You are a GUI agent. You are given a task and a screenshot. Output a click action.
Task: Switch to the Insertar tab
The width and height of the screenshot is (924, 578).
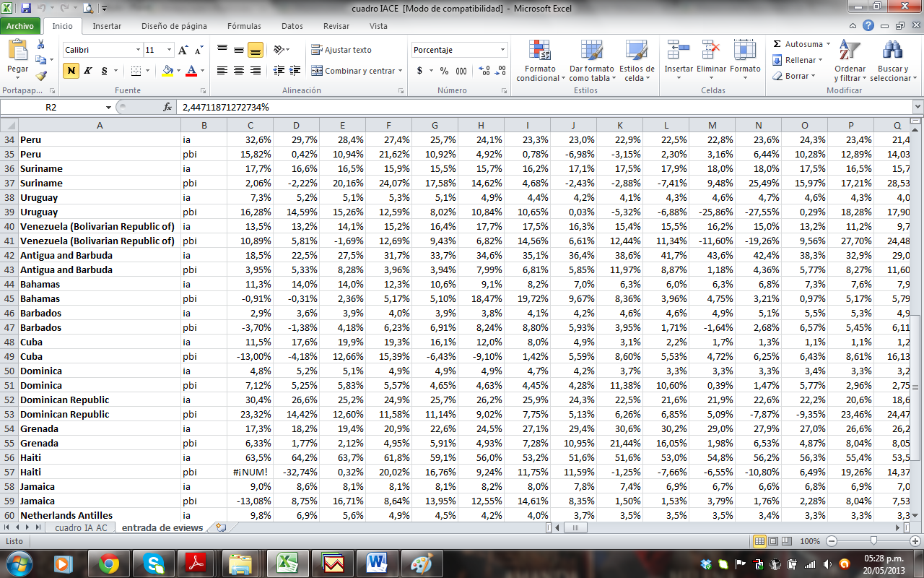pyautogui.click(x=107, y=26)
